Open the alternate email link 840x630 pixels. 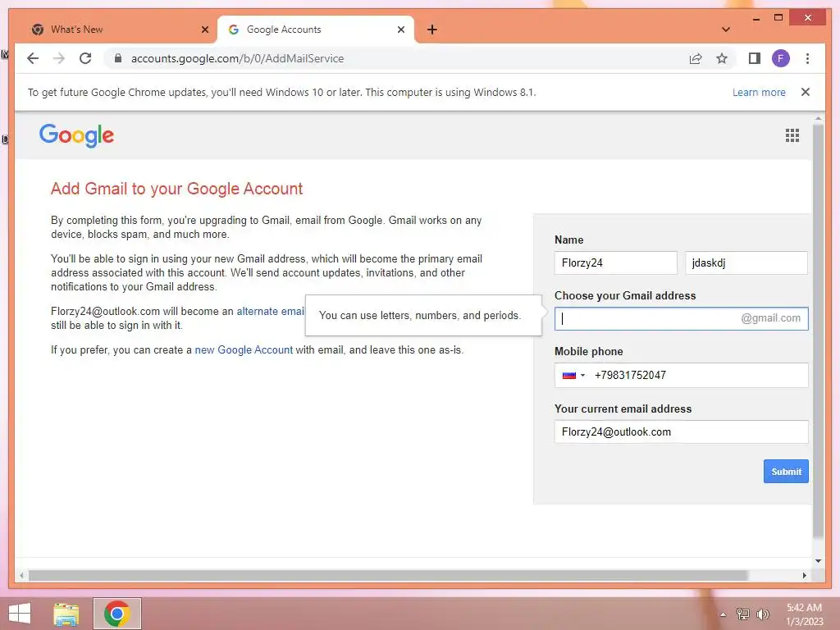(x=271, y=311)
